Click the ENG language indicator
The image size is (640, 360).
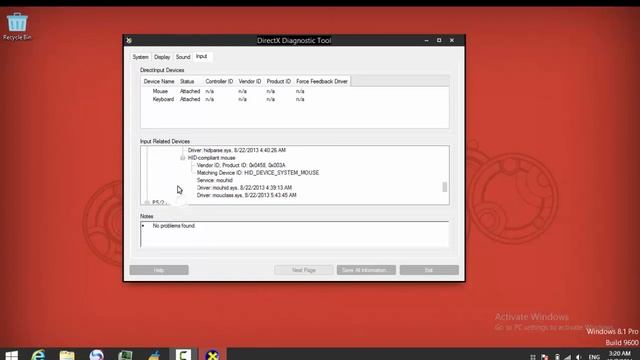tap(594, 357)
